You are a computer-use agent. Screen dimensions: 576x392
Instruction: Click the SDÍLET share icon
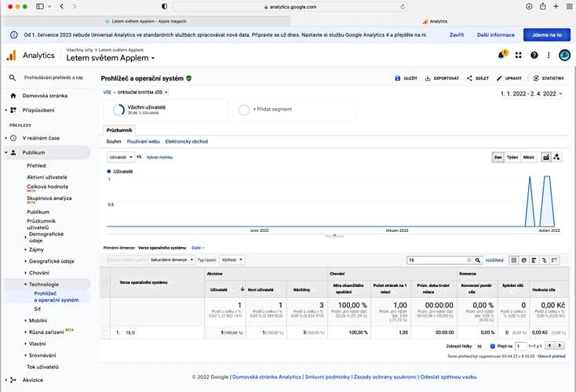pyautogui.click(x=469, y=78)
